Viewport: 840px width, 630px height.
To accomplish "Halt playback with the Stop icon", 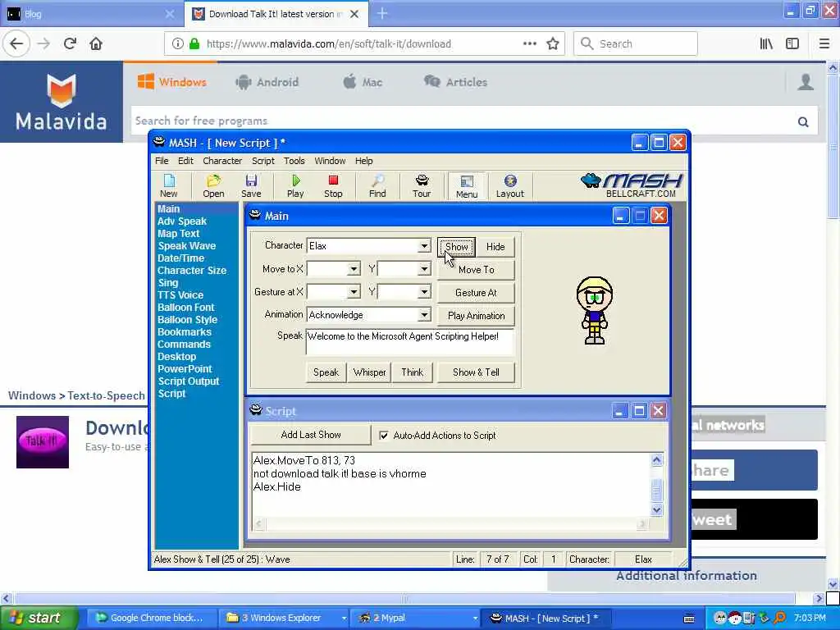I will pos(333,186).
